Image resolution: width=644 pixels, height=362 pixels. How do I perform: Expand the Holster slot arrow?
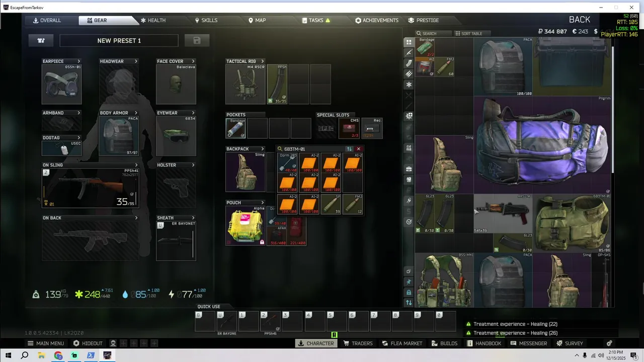coord(193,165)
